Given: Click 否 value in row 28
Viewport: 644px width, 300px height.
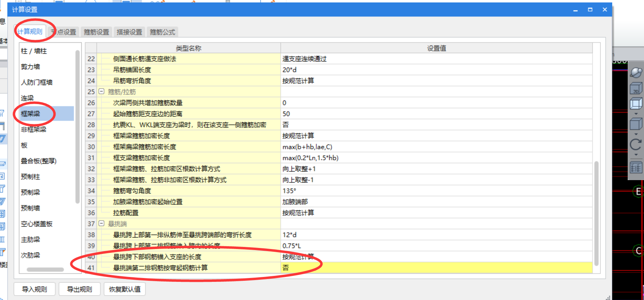Looking at the screenshot, I should tap(436, 125).
